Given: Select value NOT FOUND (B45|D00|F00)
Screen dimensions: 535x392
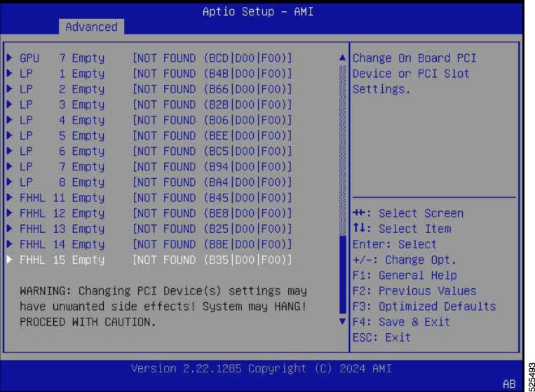Looking at the screenshot, I should tap(212, 198).
